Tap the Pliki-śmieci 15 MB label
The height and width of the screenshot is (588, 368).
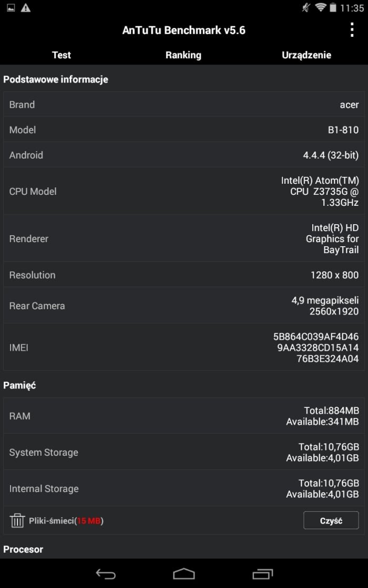coord(66,520)
